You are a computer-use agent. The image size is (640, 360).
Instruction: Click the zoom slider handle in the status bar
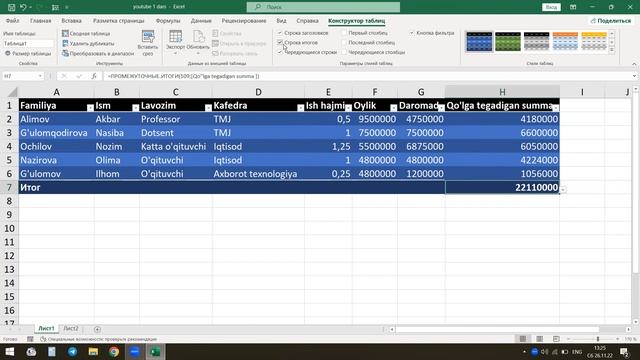(x=598, y=339)
